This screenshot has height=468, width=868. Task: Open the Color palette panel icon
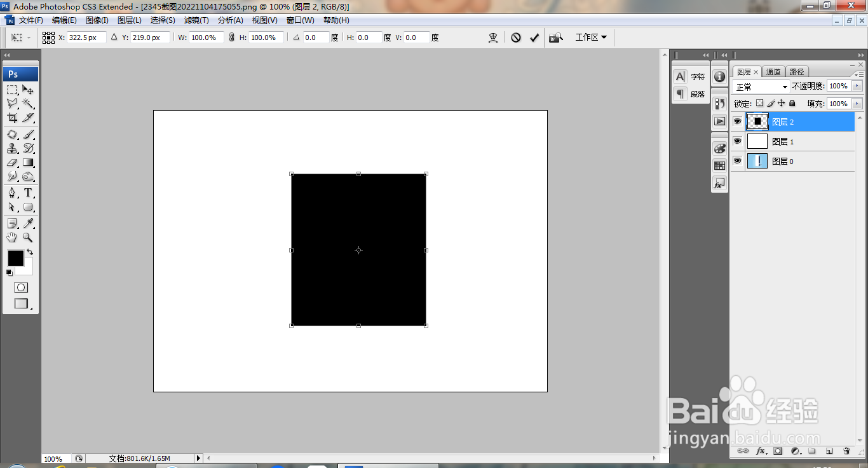coord(719,148)
